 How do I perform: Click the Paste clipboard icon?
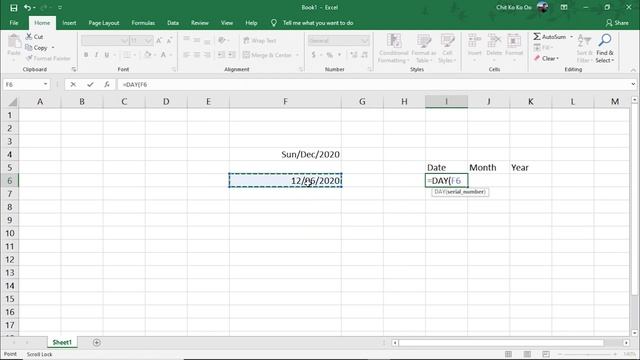[x=14, y=42]
